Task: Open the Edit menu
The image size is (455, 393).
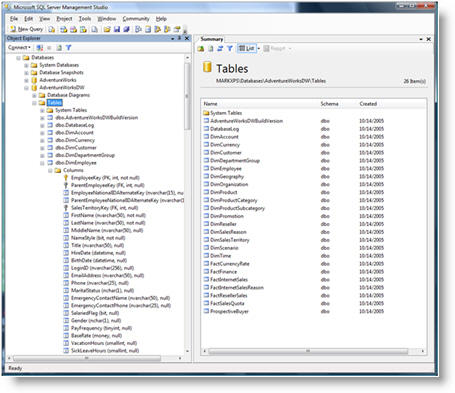Action: click(x=29, y=19)
